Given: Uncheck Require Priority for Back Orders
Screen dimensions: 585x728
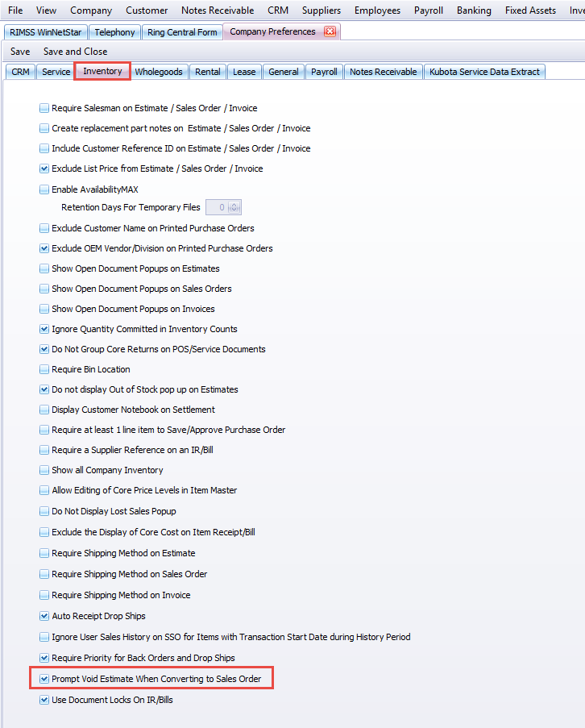Looking at the screenshot, I should (44, 658).
